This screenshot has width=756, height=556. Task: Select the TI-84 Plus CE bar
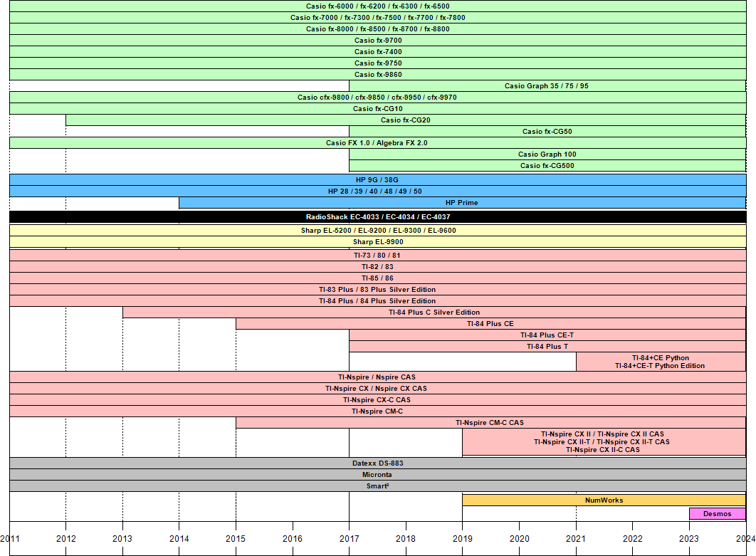click(x=490, y=324)
